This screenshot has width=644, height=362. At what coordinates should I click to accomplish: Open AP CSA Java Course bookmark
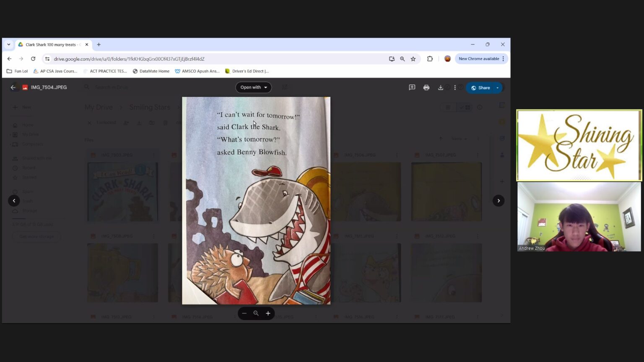tap(55, 71)
